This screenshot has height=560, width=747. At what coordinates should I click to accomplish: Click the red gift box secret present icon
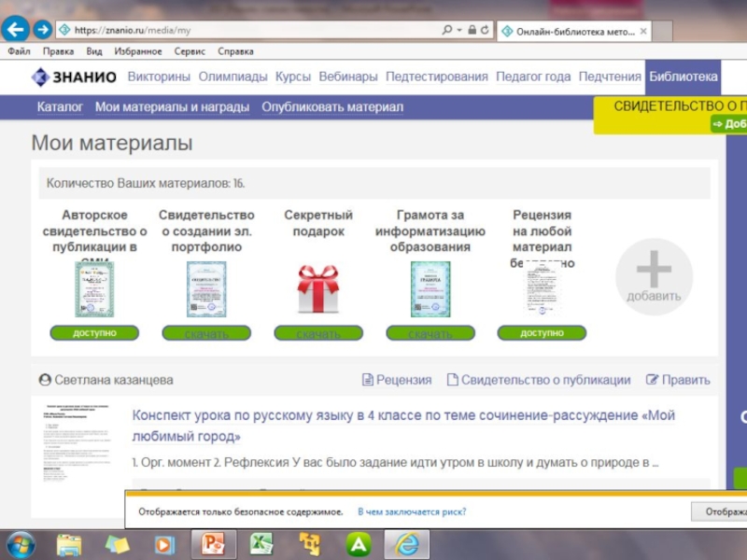pos(317,288)
